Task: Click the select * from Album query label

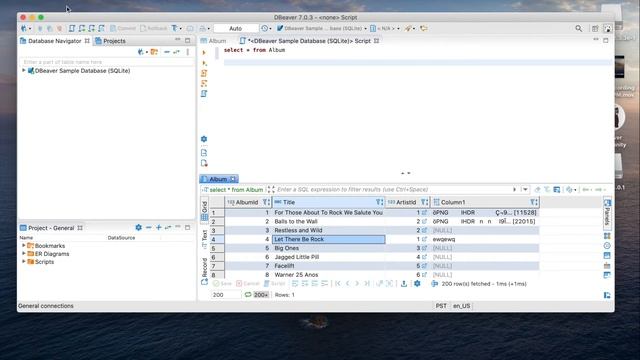Action: [236, 189]
